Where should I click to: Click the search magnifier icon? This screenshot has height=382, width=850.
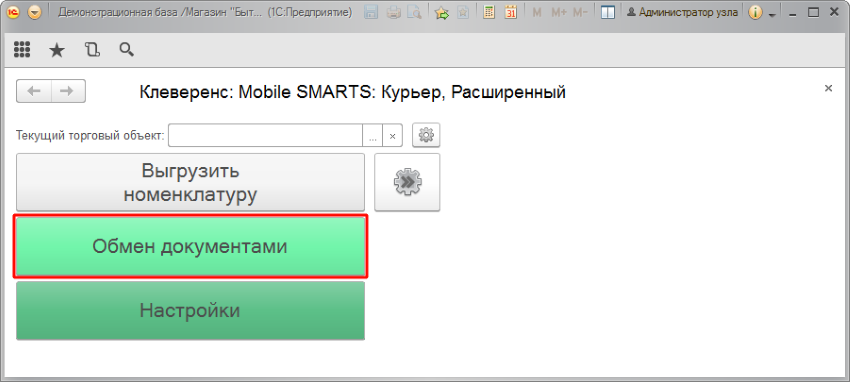[126, 50]
